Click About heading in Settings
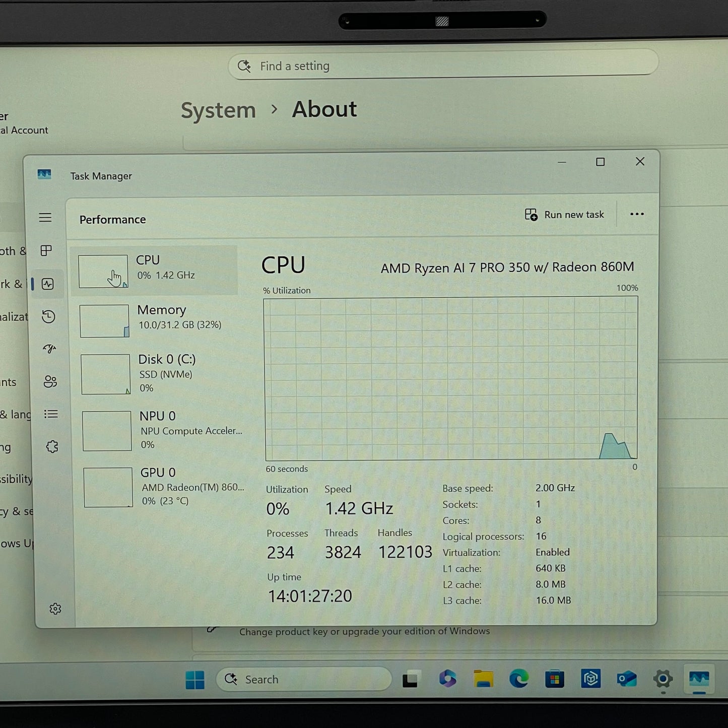Screen dimensions: 728x728 click(324, 109)
